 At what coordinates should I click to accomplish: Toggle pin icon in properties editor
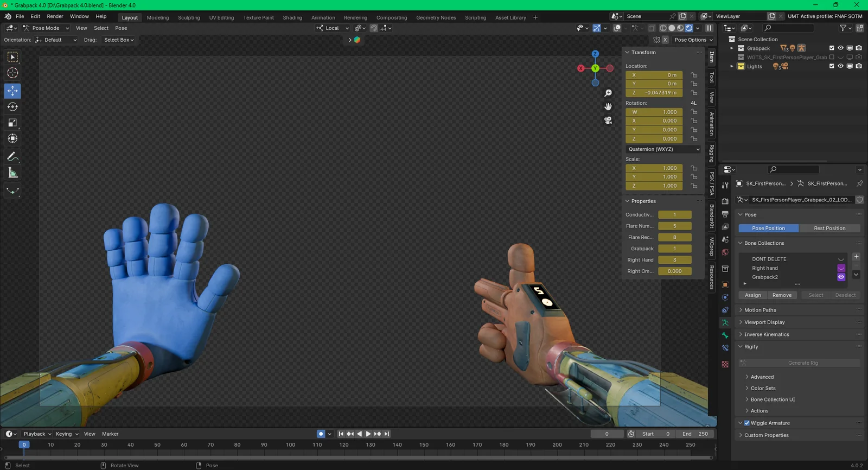click(x=860, y=183)
